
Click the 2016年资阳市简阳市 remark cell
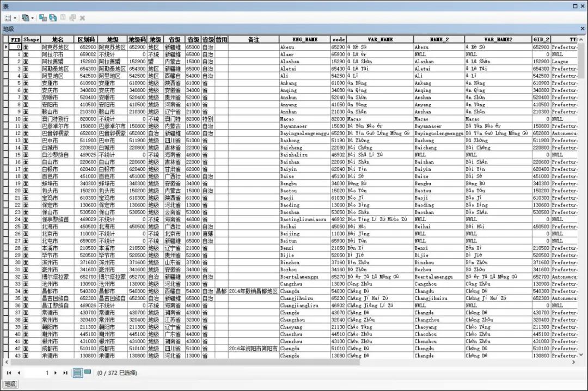(254, 348)
